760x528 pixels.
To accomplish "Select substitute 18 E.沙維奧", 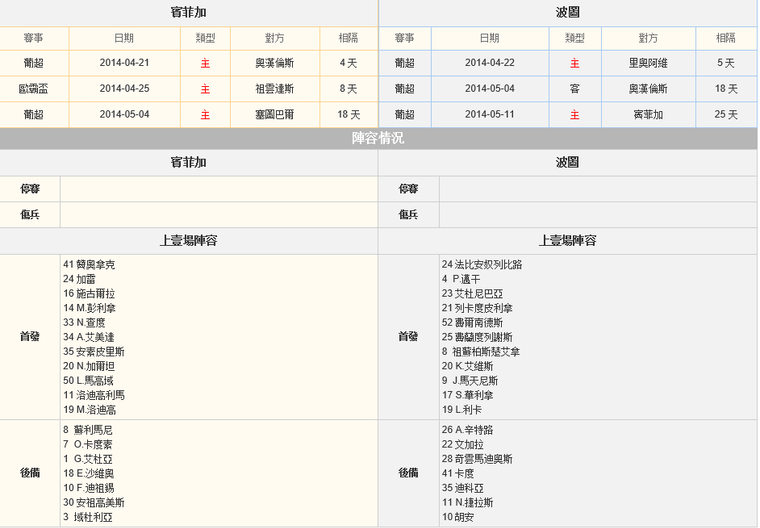I will [89, 474].
